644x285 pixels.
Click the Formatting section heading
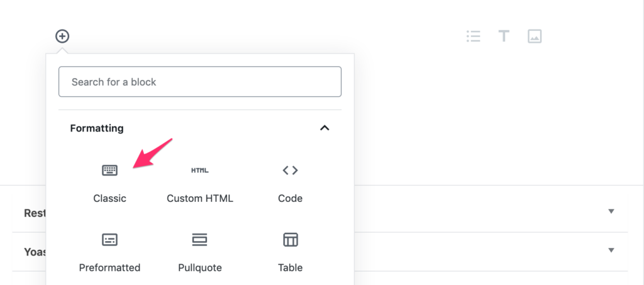pyautogui.click(x=97, y=128)
